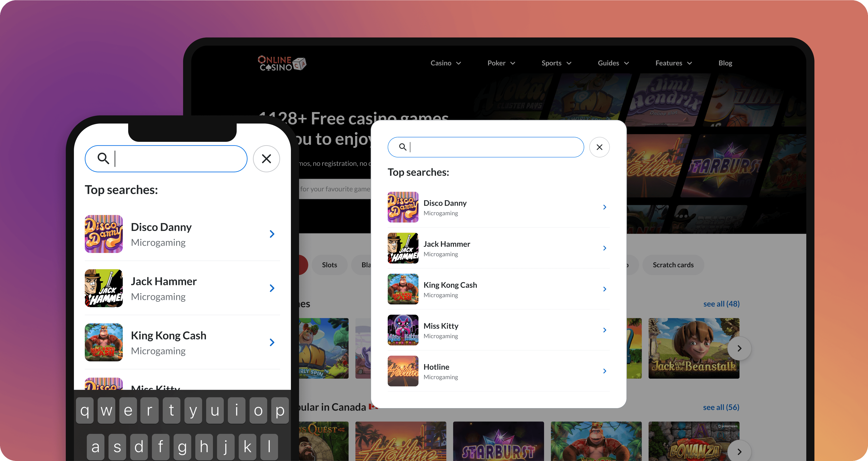This screenshot has width=868, height=461.
Task: Go to the Blog page
Action: coord(725,63)
